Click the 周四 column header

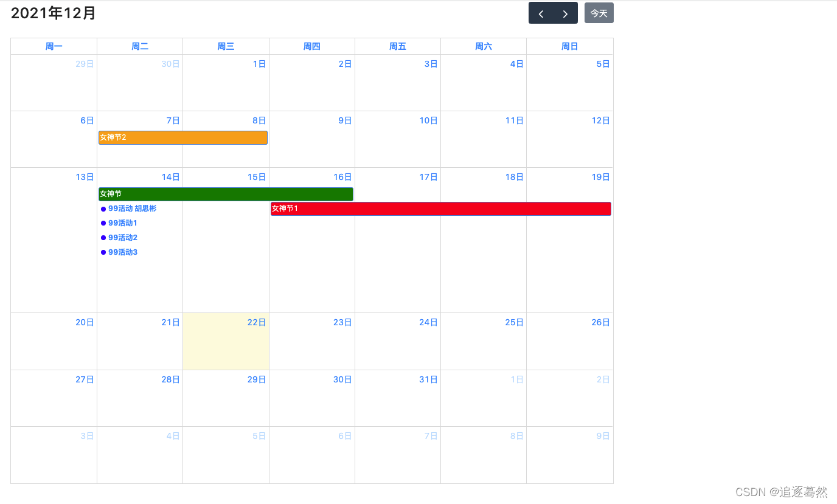coord(311,46)
